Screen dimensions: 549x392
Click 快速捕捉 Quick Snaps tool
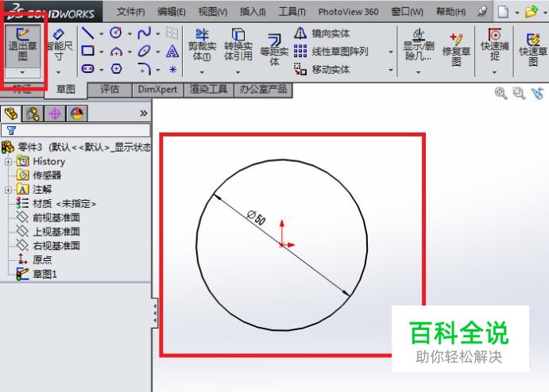click(x=494, y=44)
